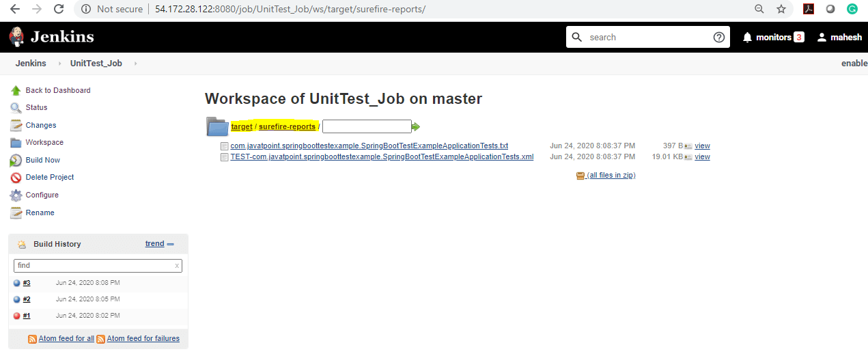Click the Back to Dashboard green arrow icon
This screenshot has height=356, width=868.
pos(16,90)
